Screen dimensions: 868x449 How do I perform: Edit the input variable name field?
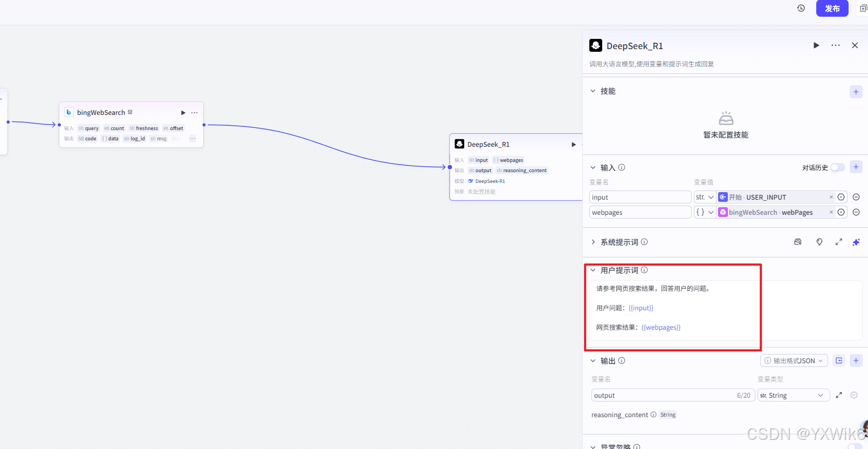tap(640, 197)
